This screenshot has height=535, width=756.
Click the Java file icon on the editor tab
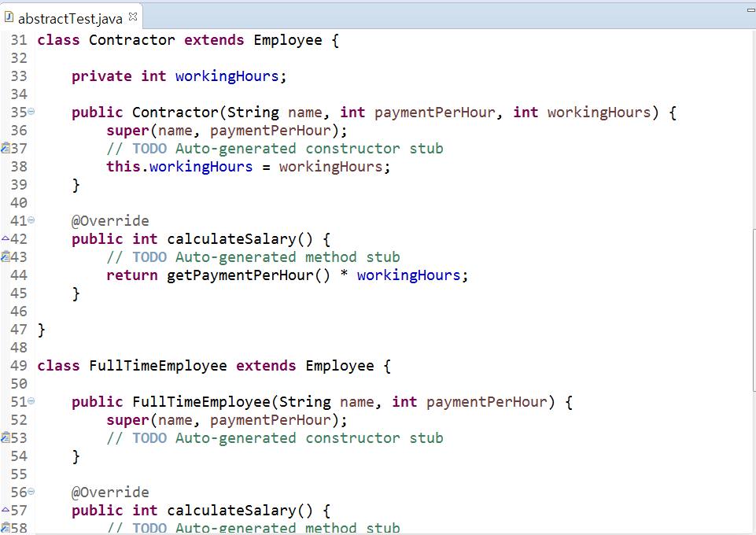coord(8,17)
